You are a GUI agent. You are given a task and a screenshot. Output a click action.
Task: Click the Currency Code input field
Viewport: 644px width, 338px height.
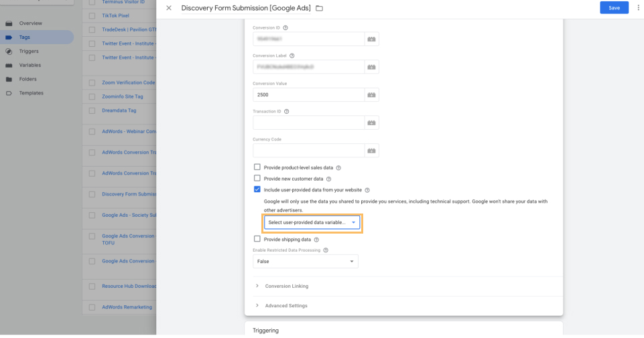308,151
